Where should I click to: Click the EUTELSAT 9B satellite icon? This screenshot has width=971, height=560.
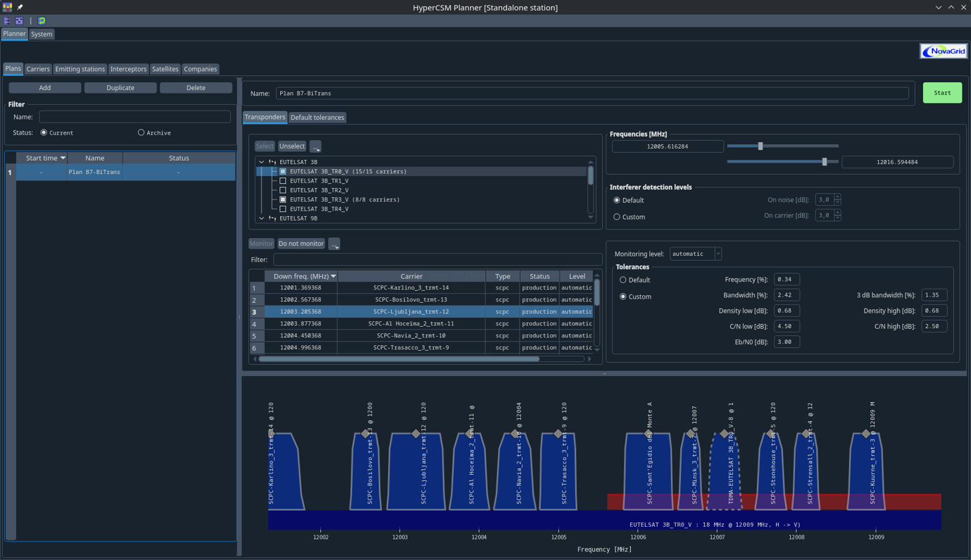tap(272, 218)
